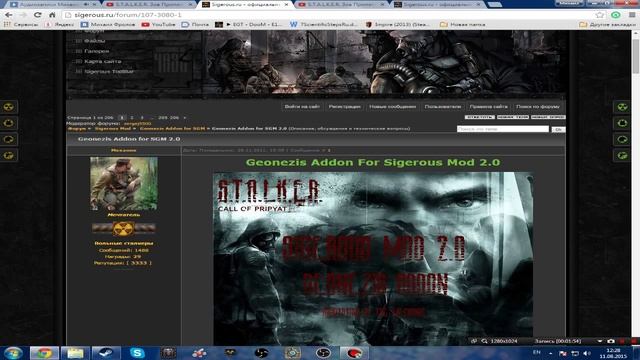Open Карта сайта in the site menu
640x360 pixels.
[x=102, y=61]
